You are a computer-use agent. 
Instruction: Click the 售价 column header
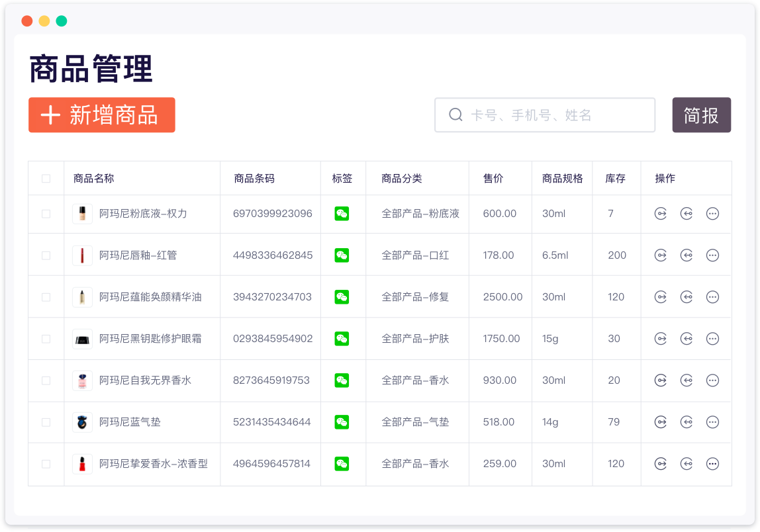pos(493,179)
